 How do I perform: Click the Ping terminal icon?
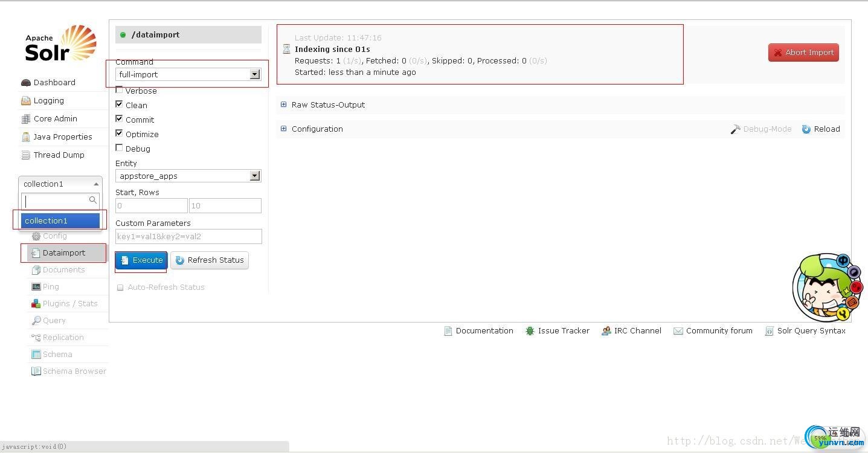pyautogui.click(x=36, y=287)
